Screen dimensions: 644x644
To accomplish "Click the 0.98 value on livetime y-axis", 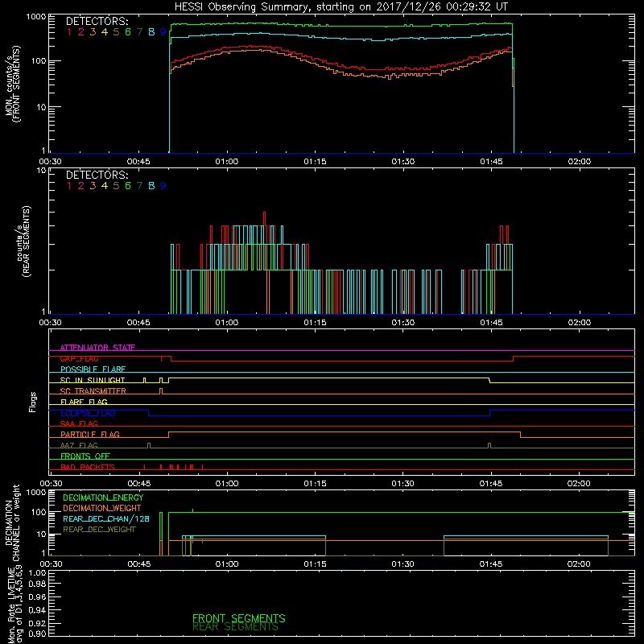I will pyautogui.click(x=37, y=584).
